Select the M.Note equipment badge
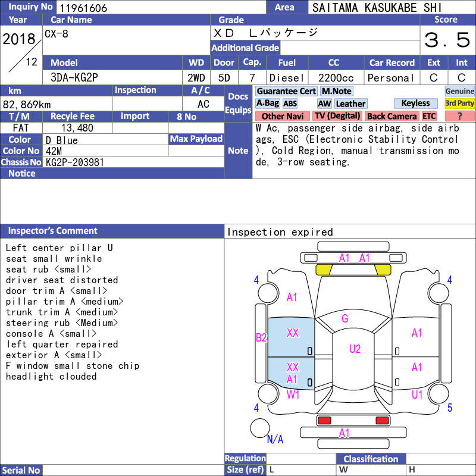Viewport: 476px width, 476px height. click(x=337, y=91)
